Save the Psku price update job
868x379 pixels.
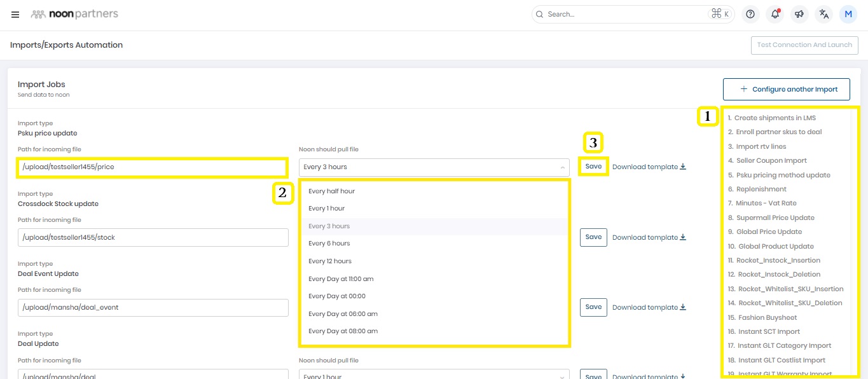click(x=593, y=167)
